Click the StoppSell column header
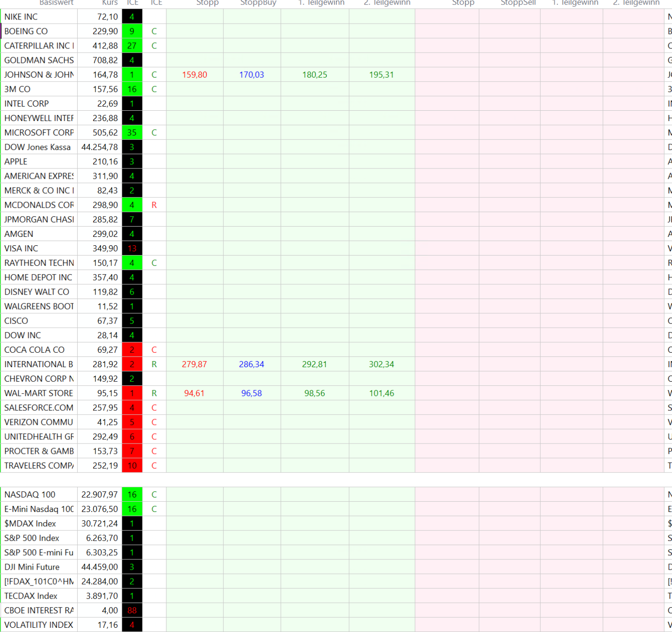This screenshot has height=632, width=672. point(518,3)
